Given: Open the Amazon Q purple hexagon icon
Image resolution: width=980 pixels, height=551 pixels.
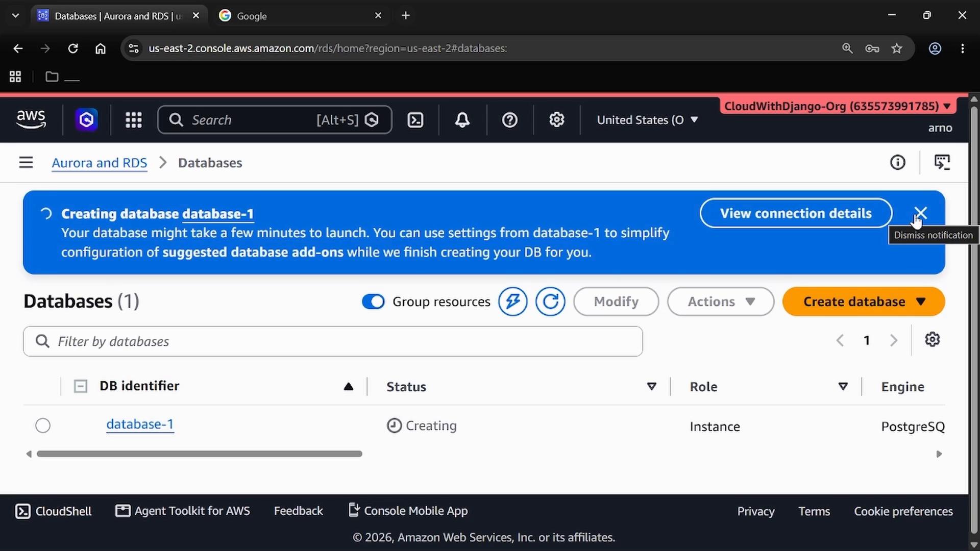Looking at the screenshot, I should point(86,120).
